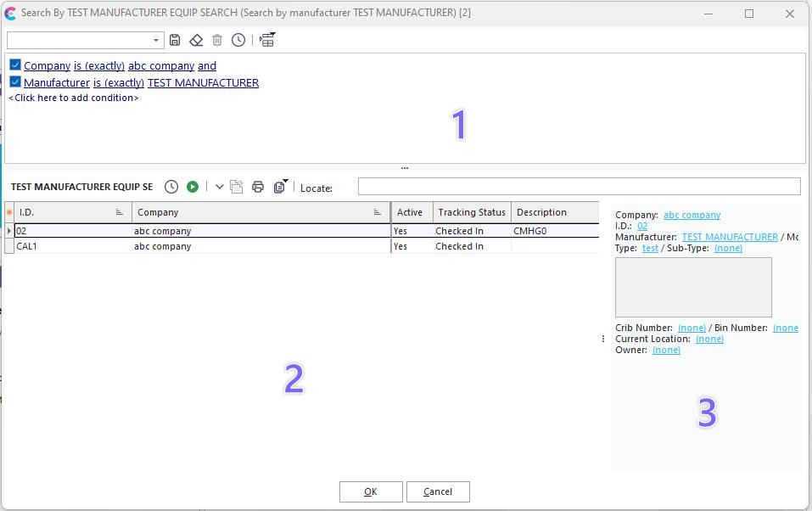This screenshot has height=511, width=812.
Task: Open the I.D. column filter menu
Action: click(x=120, y=212)
